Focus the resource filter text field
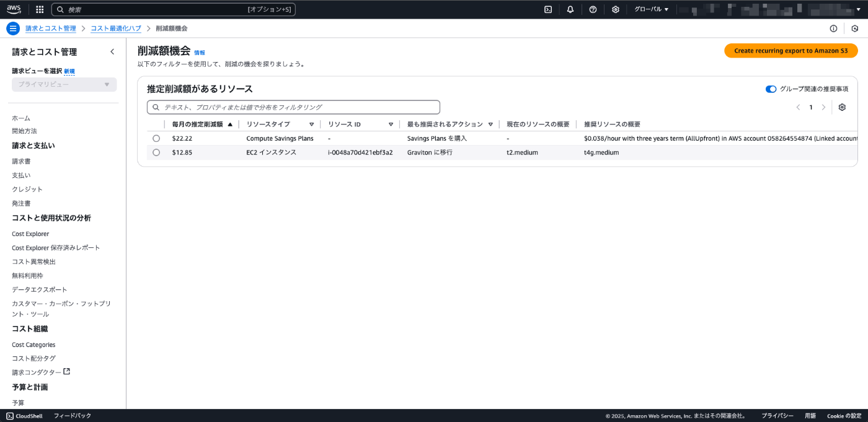The image size is (868, 422). click(x=293, y=107)
